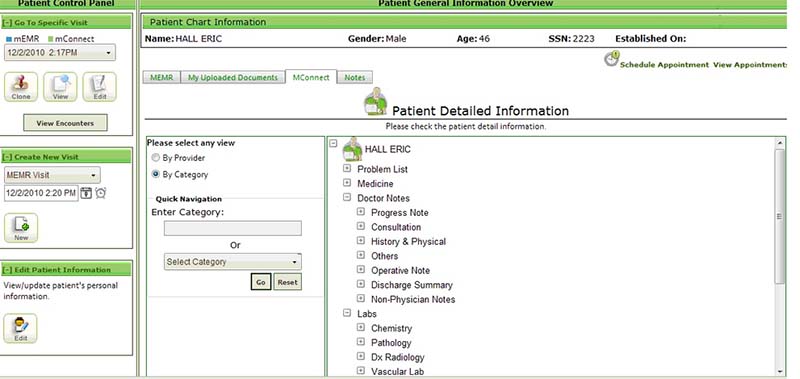Click the View visit magnifier icon
This screenshot has height=379, width=800.
pos(60,87)
